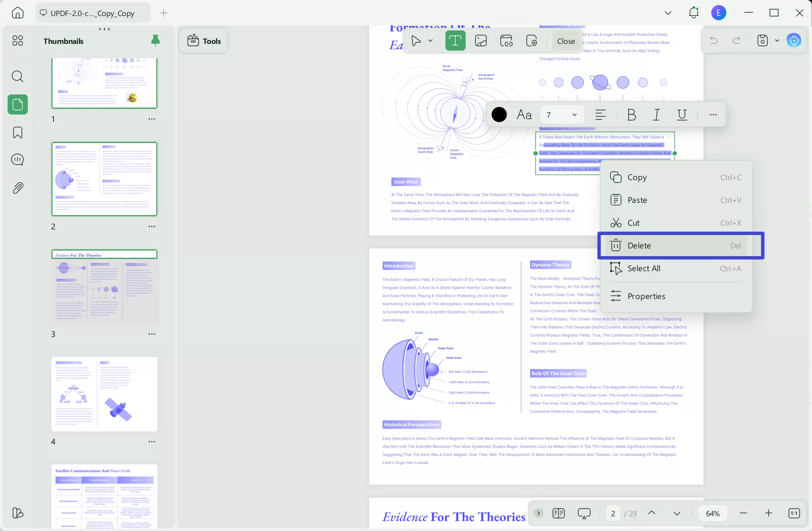The height and width of the screenshot is (531, 812).
Task: Choose Properties from the context menu
Action: (x=646, y=296)
